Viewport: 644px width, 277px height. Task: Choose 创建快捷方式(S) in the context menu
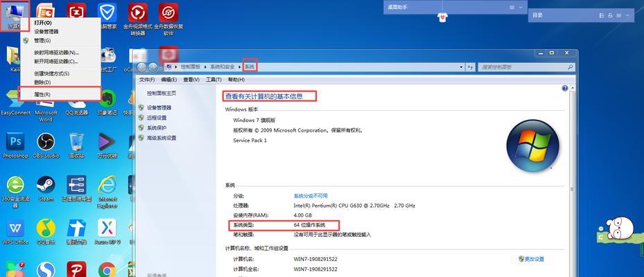click(x=60, y=73)
